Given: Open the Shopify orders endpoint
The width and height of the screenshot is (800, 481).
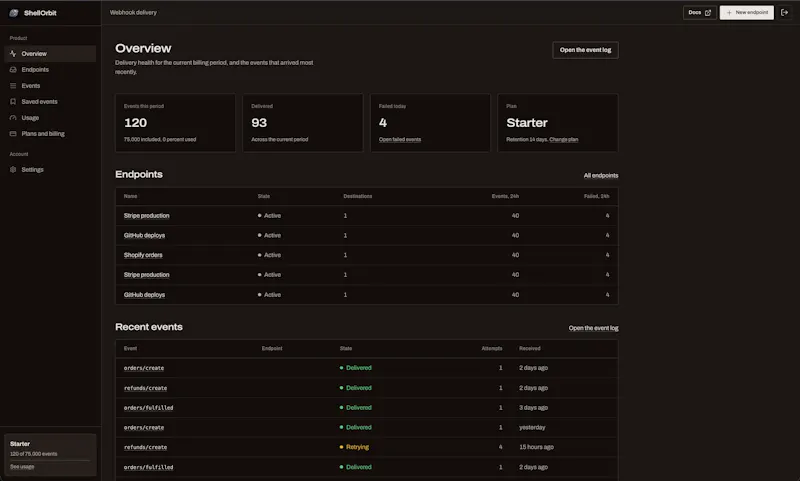Looking at the screenshot, I should coord(143,255).
